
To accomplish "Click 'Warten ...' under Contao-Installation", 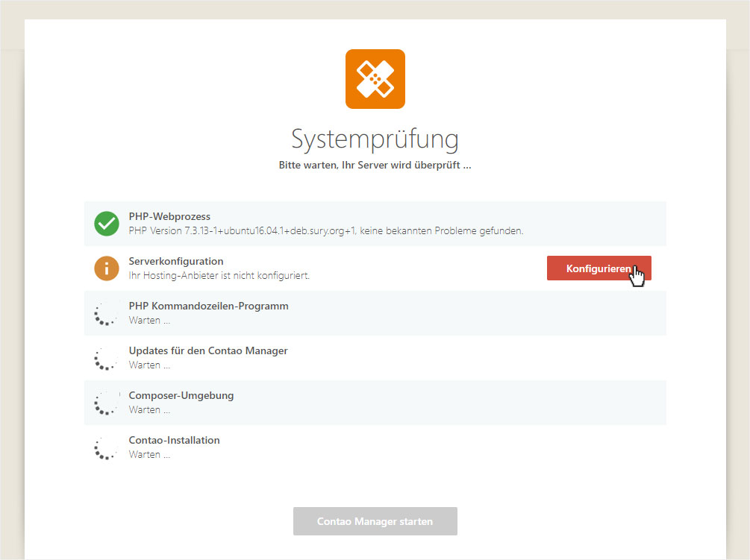I will [x=149, y=454].
